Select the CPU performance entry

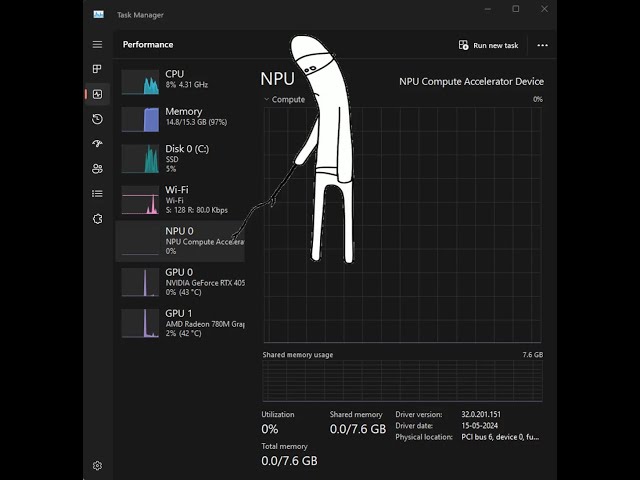click(180, 81)
